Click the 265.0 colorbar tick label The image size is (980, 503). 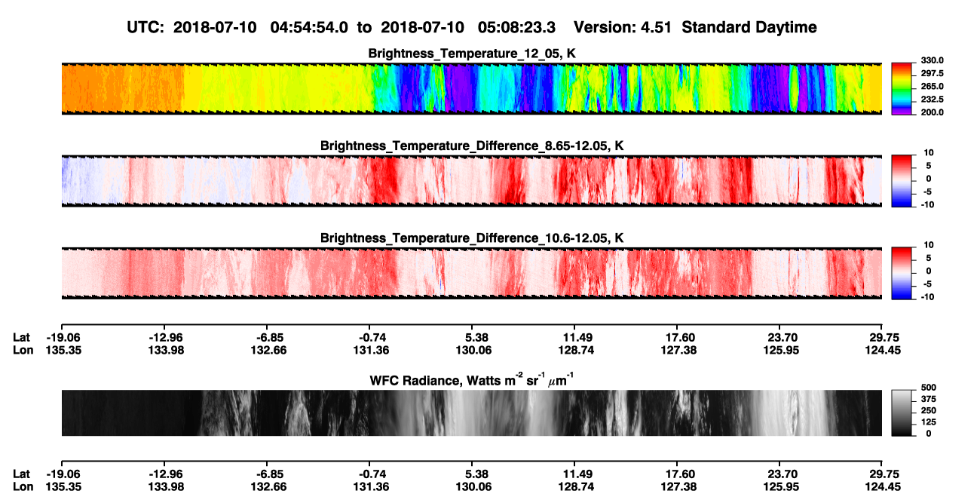tap(932, 87)
